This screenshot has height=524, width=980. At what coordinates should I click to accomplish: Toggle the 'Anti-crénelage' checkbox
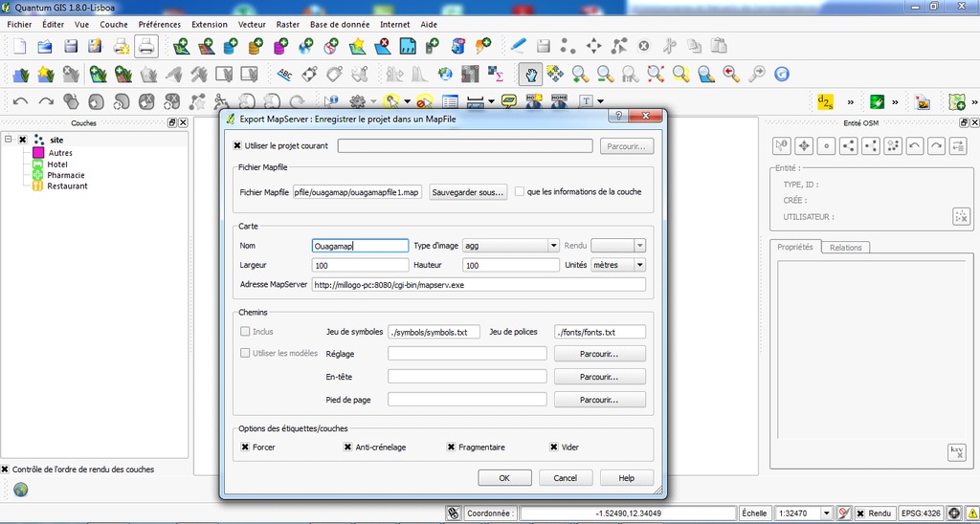[348, 447]
